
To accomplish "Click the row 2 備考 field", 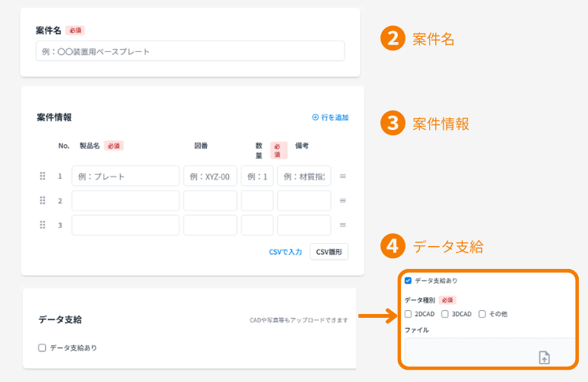I will point(304,200).
